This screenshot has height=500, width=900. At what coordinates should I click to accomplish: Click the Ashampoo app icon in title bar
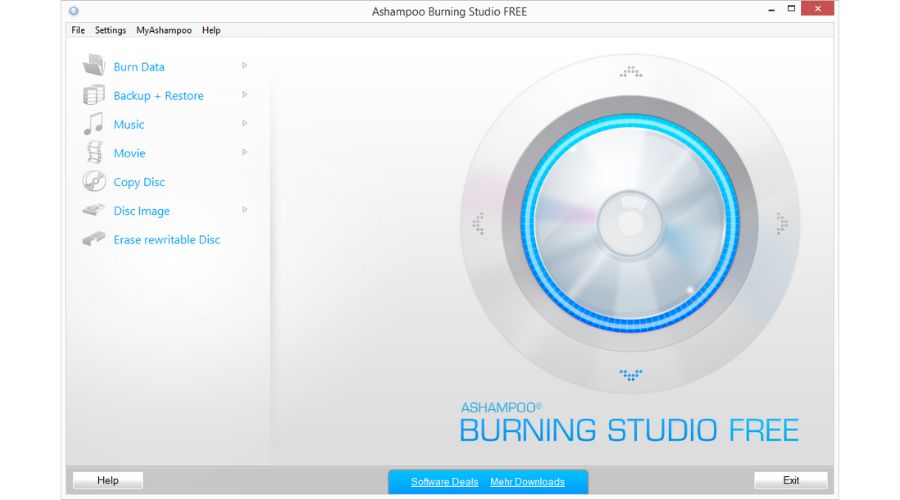coord(74,11)
